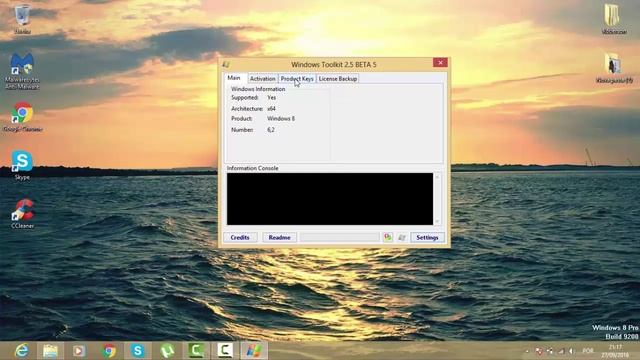Click inside the black Information Console
The height and width of the screenshot is (360, 640).
coord(330,199)
